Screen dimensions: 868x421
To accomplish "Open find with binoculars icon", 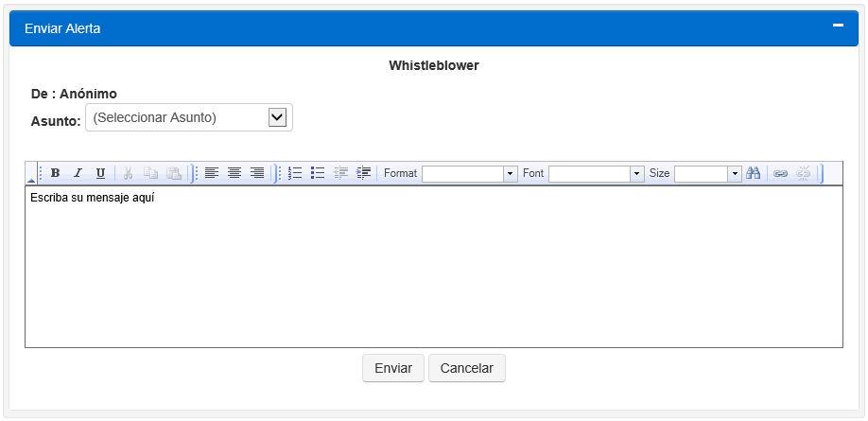I will 754,173.
